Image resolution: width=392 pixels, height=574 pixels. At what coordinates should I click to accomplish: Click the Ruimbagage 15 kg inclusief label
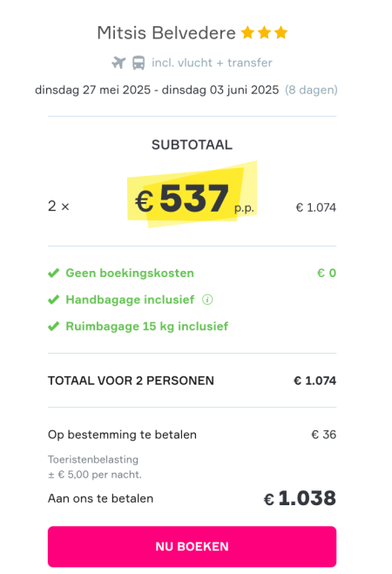click(146, 326)
